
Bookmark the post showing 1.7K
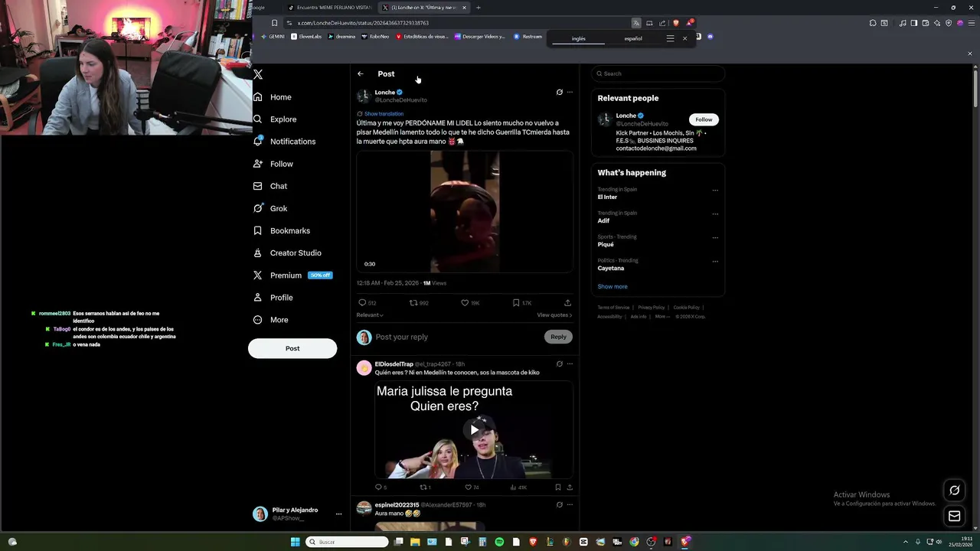516,303
